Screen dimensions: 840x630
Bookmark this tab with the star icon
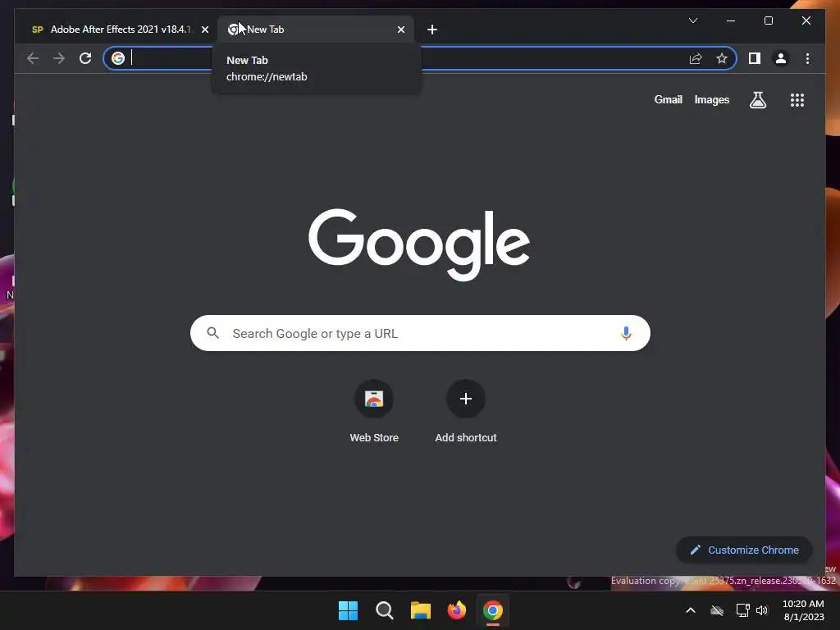(x=722, y=58)
